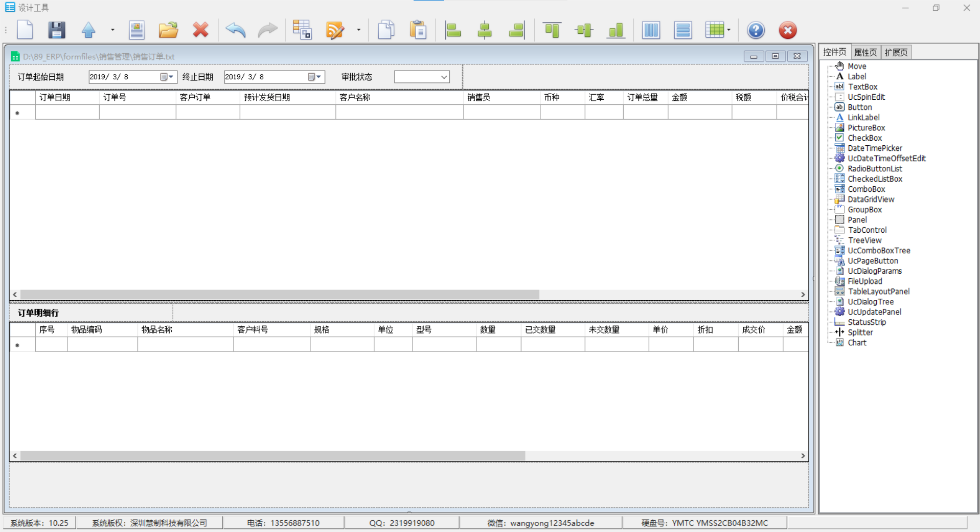Click the paste clipboard icon
Screen dimensions: 980x532
tap(418, 30)
